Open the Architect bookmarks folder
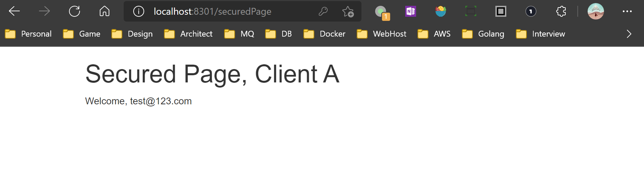 (188, 34)
